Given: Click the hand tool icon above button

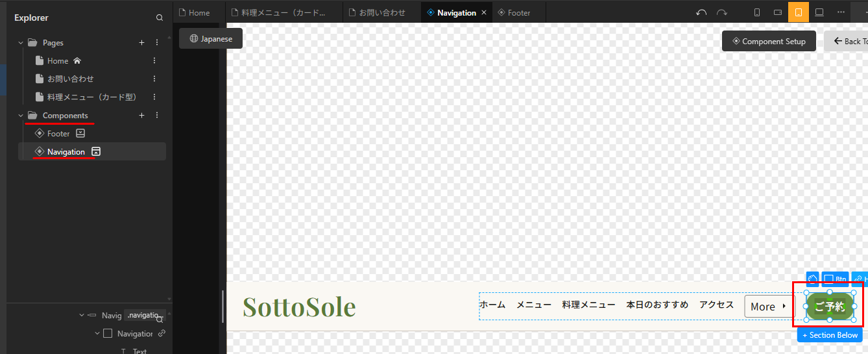Looking at the screenshot, I should (x=814, y=279).
